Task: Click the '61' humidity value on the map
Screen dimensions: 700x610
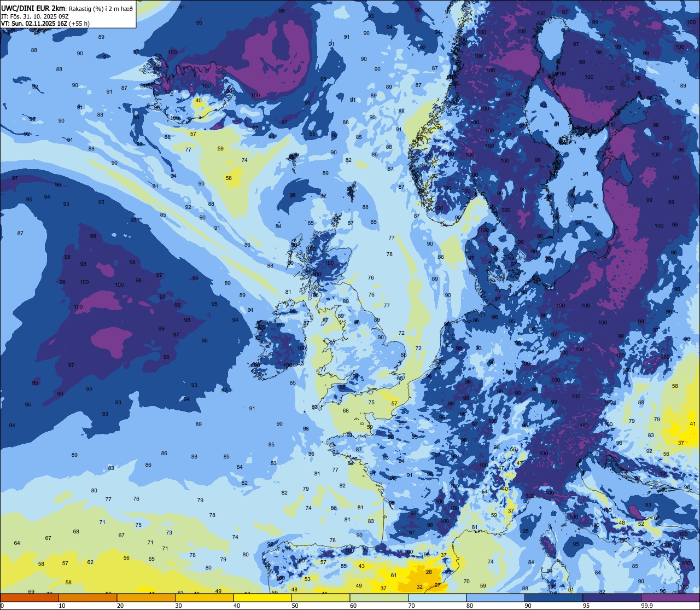Action: click(394, 575)
